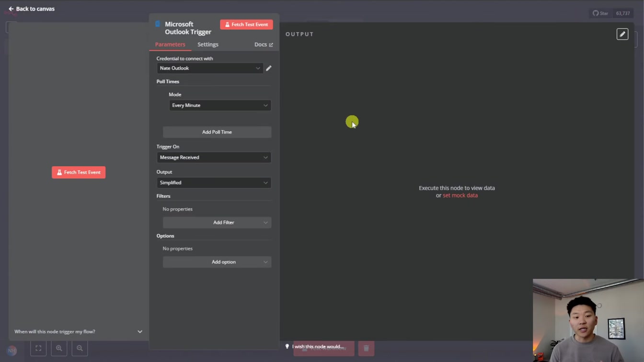Click the trash delete icon
The height and width of the screenshot is (362, 644).
(366, 349)
